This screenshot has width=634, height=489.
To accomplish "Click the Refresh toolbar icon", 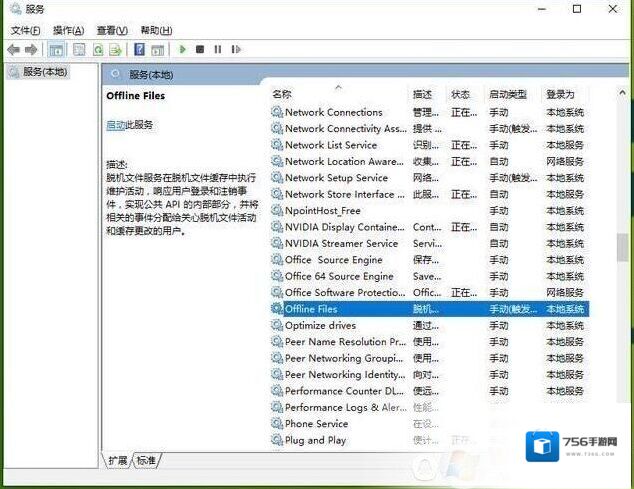I will coord(98,49).
